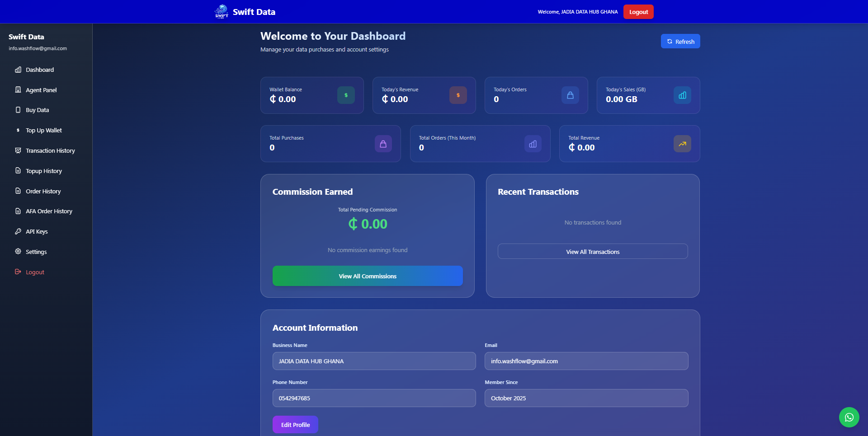Viewport: 868px width, 436px height.
Task: Click the Wallet Balance dollar icon
Action: tap(346, 95)
